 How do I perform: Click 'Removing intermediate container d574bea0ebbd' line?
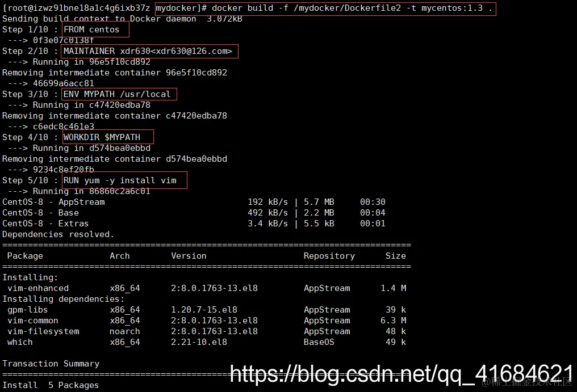pyautogui.click(x=115, y=158)
